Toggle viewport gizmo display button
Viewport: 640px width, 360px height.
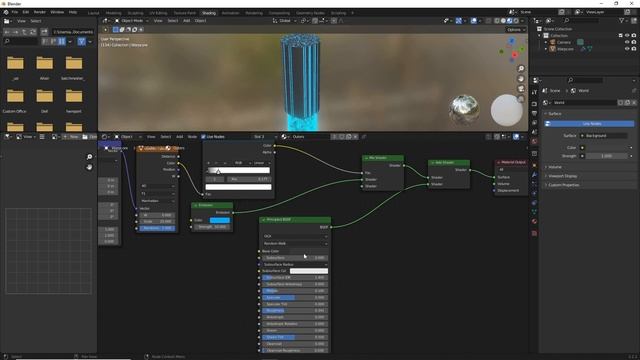click(458, 20)
